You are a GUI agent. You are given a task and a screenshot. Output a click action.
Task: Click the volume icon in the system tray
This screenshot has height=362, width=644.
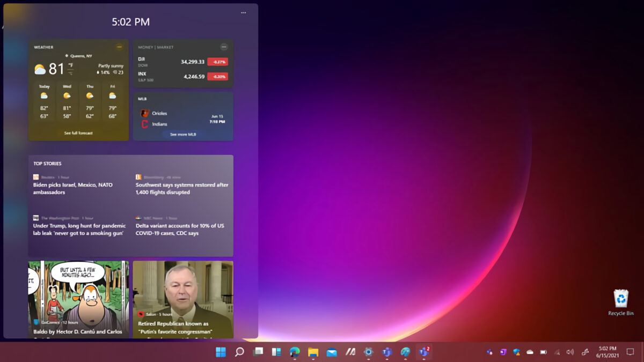[x=570, y=352]
